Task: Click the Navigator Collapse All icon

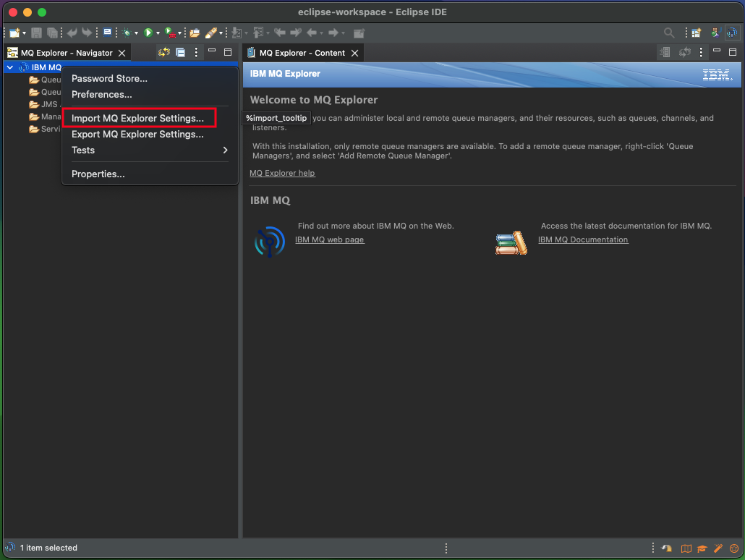Action: [x=181, y=52]
